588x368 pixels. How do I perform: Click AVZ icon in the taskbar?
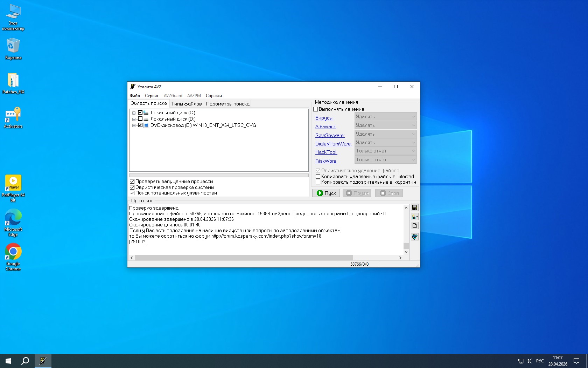(x=43, y=361)
